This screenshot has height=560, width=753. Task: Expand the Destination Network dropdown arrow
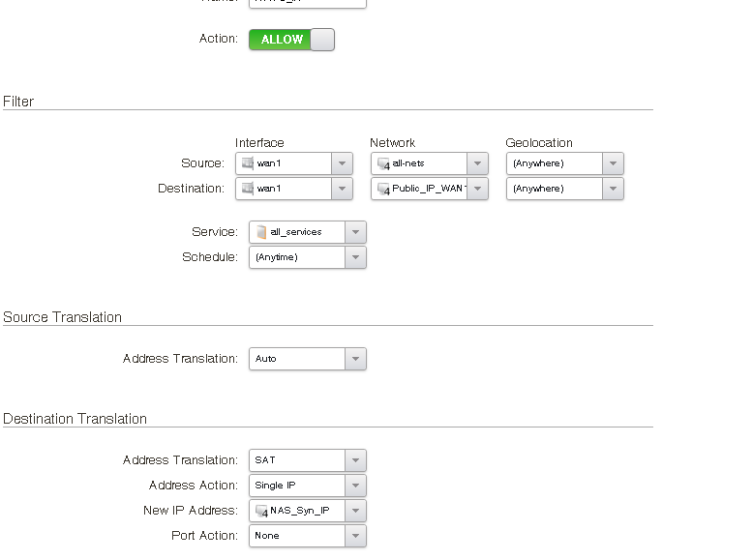(x=477, y=189)
